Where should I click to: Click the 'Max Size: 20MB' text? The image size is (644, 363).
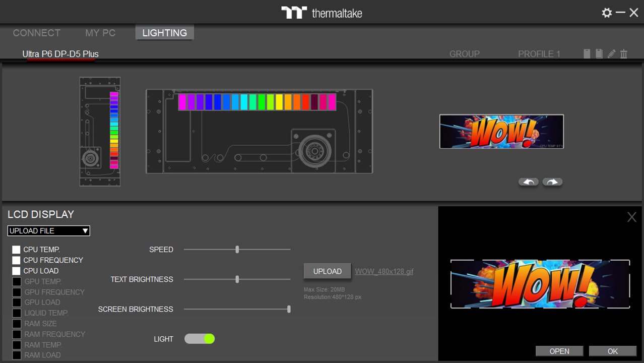point(325,289)
